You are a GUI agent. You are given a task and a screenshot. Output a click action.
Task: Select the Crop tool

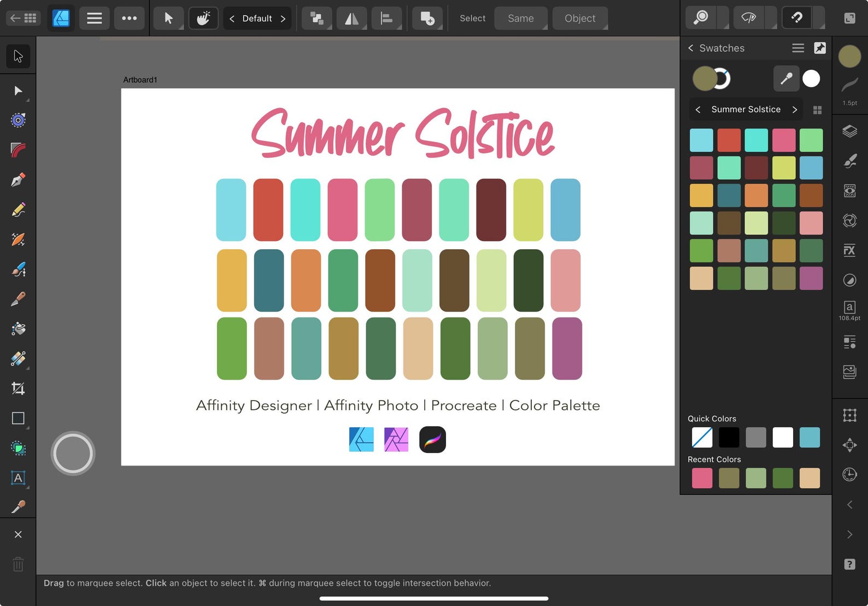click(x=18, y=389)
